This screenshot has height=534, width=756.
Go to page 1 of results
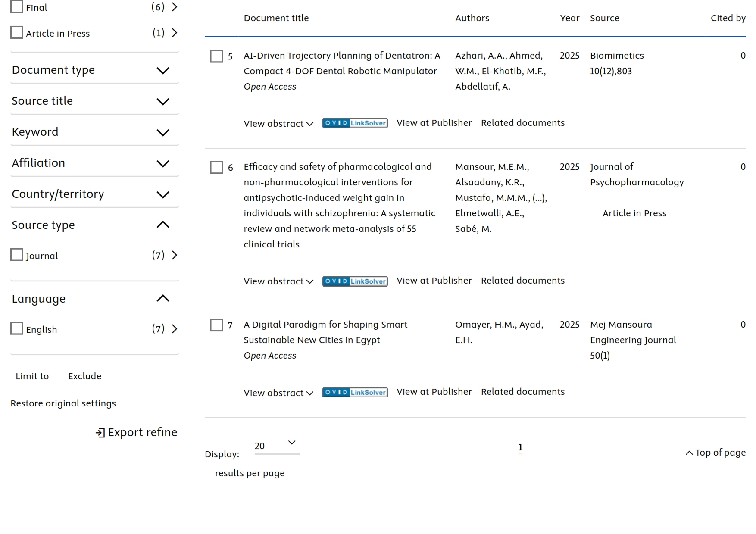pyautogui.click(x=520, y=447)
